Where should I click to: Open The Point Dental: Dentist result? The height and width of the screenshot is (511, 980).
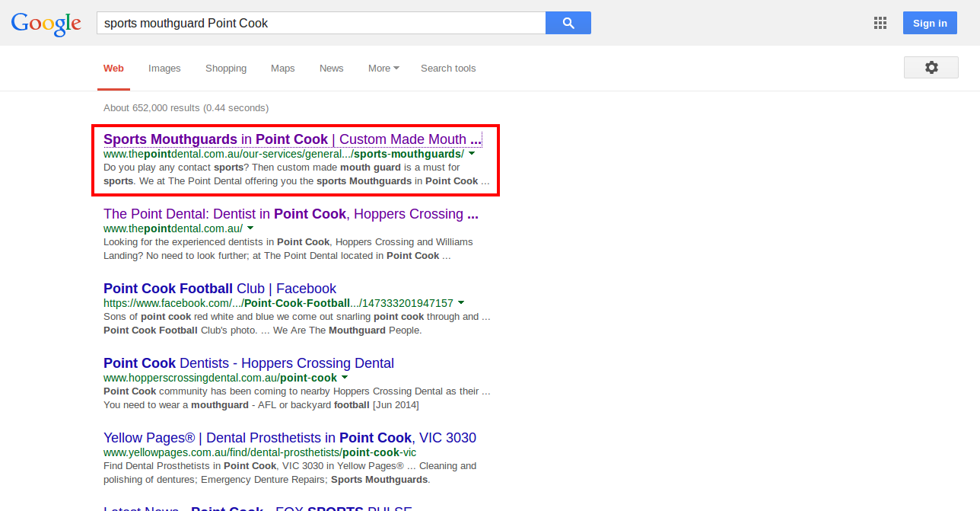point(291,214)
